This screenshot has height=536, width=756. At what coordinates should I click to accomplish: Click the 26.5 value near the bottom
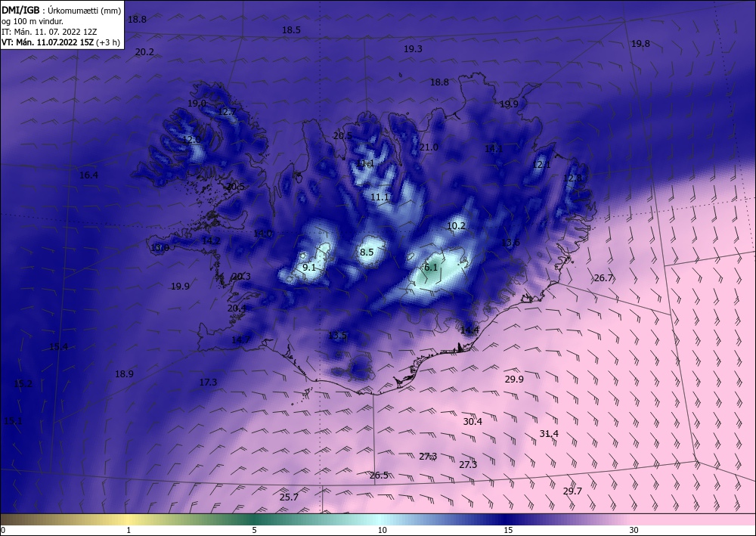pyautogui.click(x=379, y=476)
